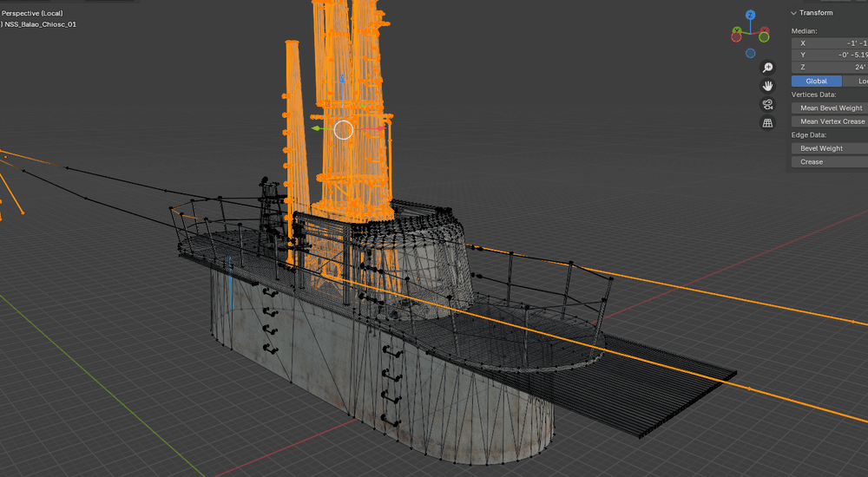Collapse the Transform panel
This screenshot has height=477, width=868.
812,13
